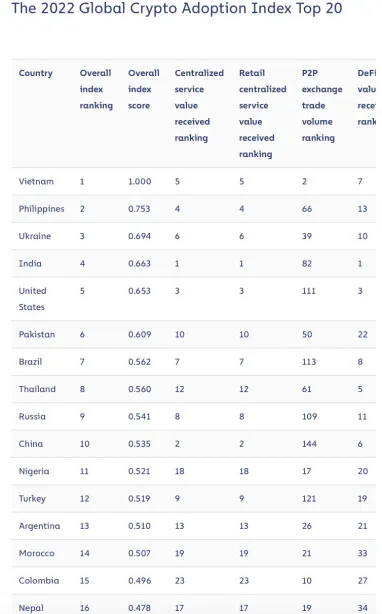Select the Morocco country cell

pyautogui.click(x=36, y=553)
